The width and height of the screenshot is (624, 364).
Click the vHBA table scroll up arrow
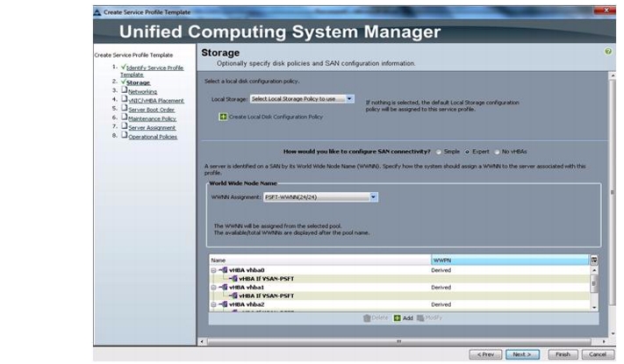pyautogui.click(x=594, y=270)
